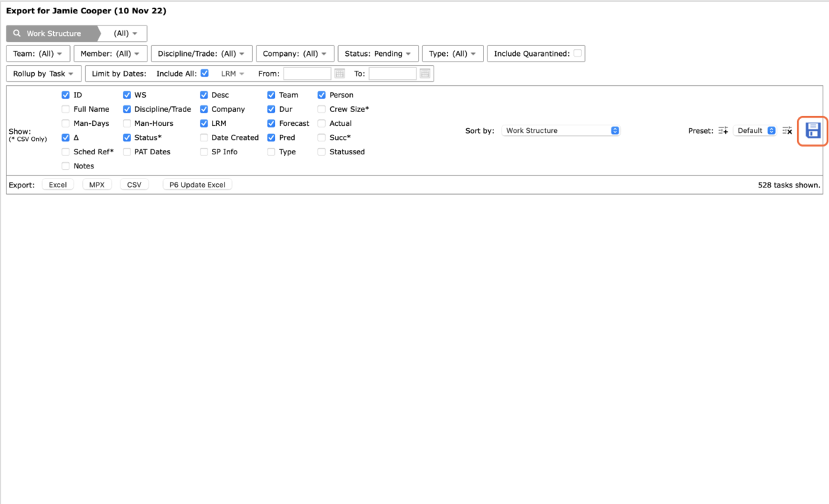Screen dimensions: 829x504
Task: Click the P6 Update Excel button
Action: tap(197, 185)
